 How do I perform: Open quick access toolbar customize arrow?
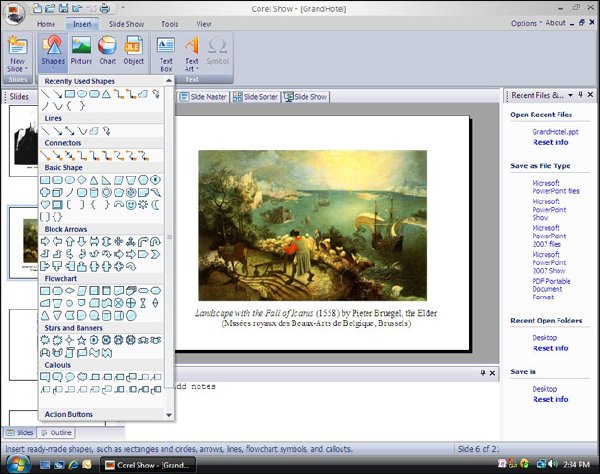coord(123,8)
